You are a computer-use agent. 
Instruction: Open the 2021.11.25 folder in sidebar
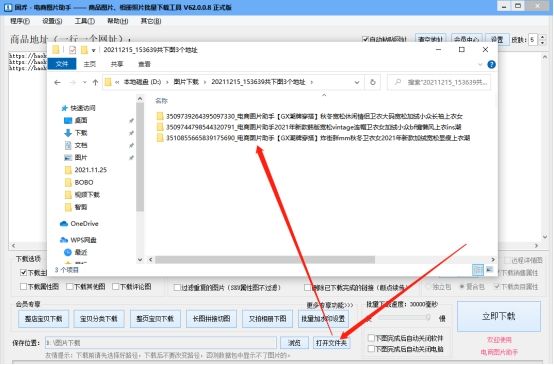[86, 170]
